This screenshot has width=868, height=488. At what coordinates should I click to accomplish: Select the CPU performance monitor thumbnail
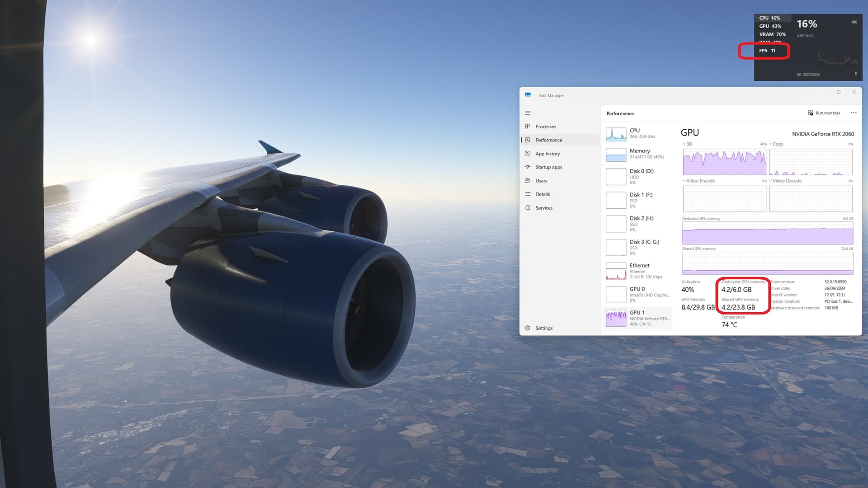pos(616,133)
